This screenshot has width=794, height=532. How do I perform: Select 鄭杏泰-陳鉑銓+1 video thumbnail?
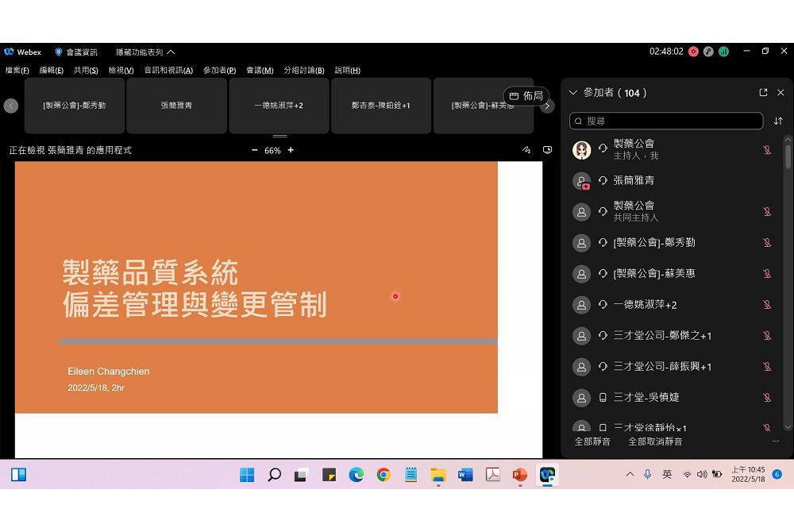tap(381, 106)
